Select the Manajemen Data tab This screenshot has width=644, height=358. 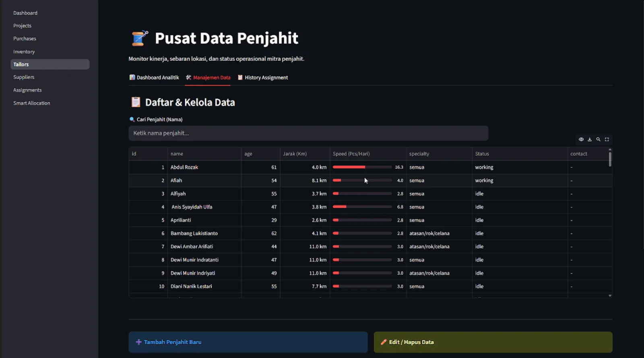208,77
